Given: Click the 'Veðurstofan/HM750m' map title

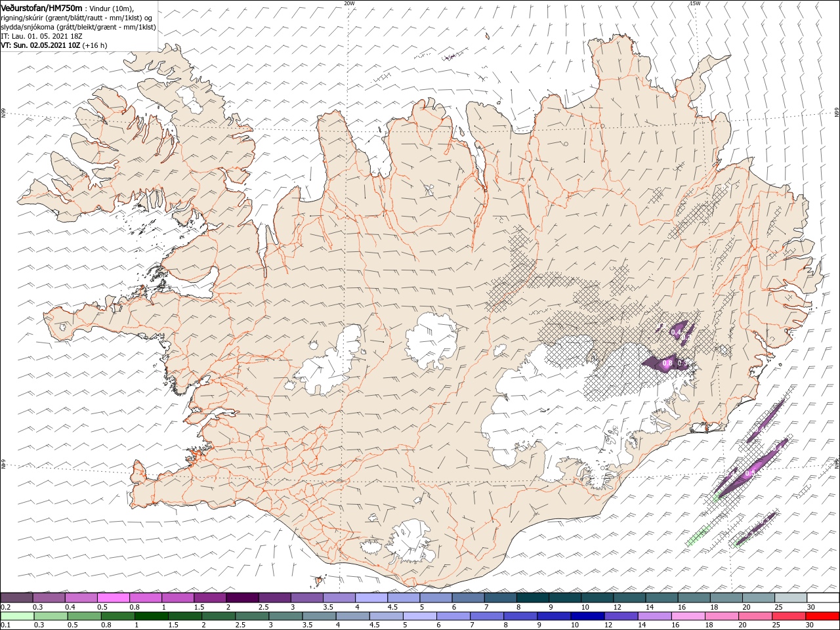Looking at the screenshot, I should 41,7.
